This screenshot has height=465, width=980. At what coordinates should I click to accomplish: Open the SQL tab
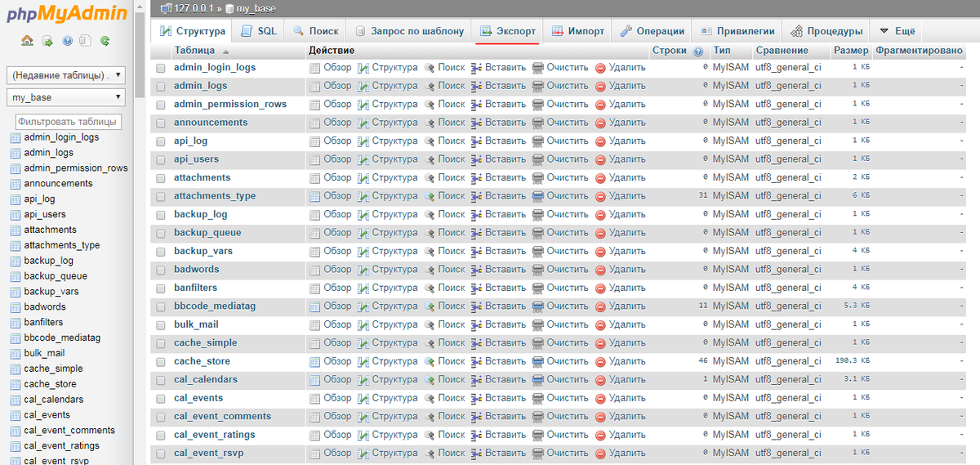coord(258,31)
